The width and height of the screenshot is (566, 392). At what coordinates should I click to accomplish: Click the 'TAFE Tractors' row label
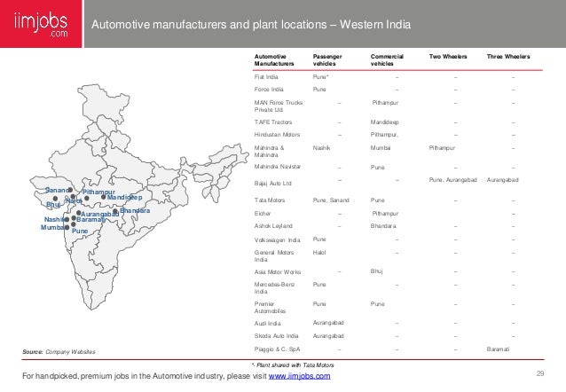[273, 122]
